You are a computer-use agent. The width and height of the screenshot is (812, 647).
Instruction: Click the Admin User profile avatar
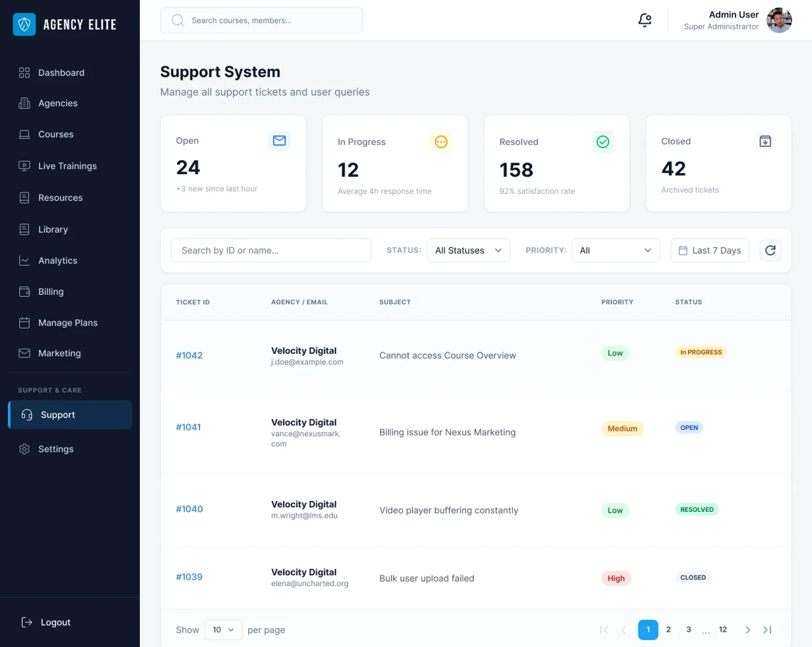coord(780,20)
